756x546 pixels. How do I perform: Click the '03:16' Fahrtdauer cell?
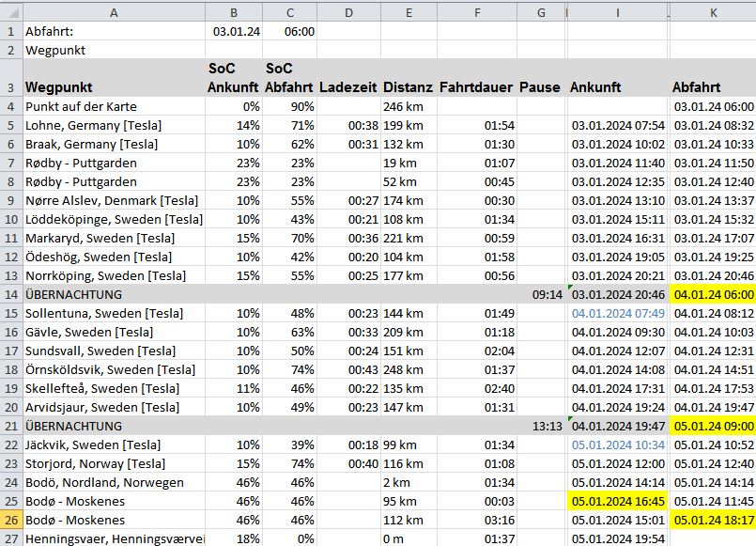(x=477, y=520)
